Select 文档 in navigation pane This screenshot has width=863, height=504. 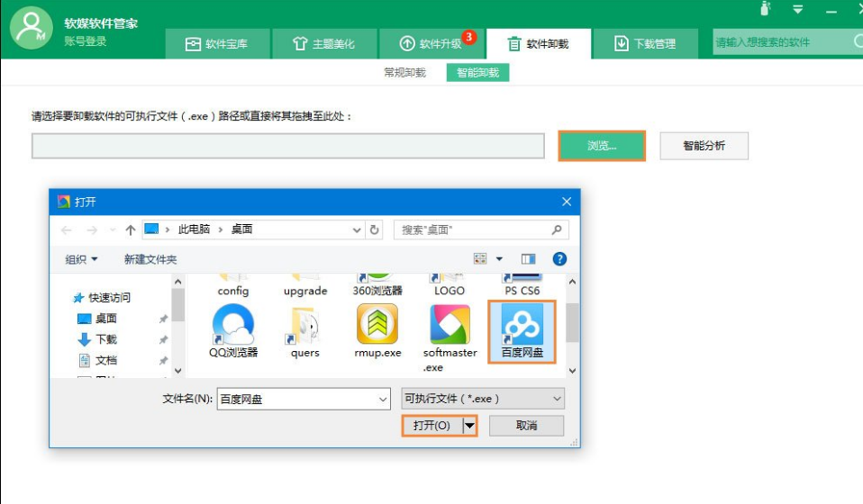click(x=97, y=360)
